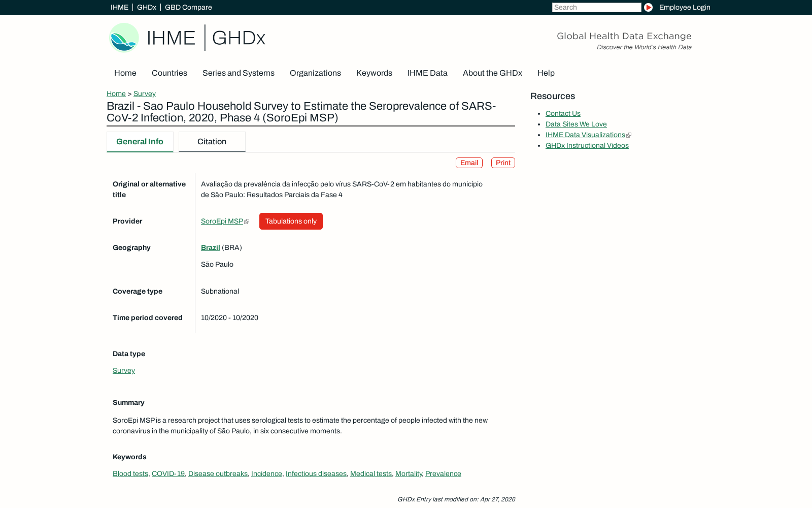Click the Survey breadcrumb link
812x508 pixels.
pyautogui.click(x=145, y=94)
